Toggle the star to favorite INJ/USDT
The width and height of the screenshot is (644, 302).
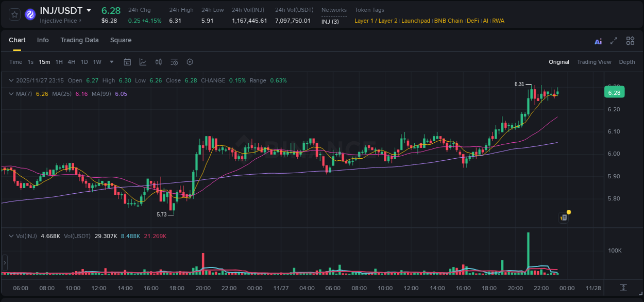[x=14, y=14]
